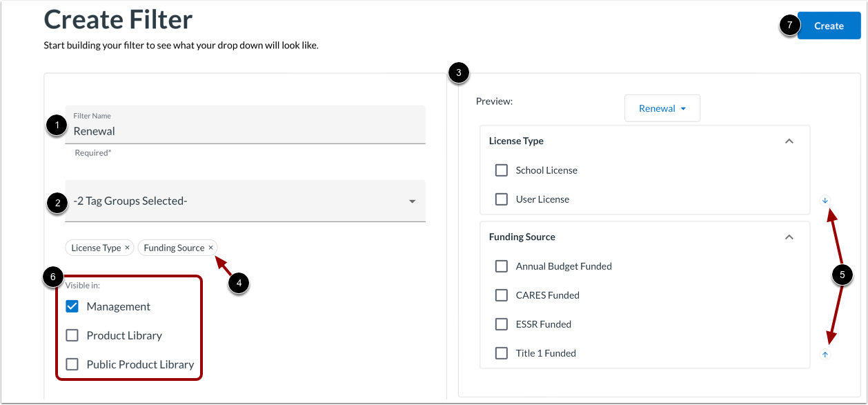Select Annual Budget Funded
The height and width of the screenshot is (405, 868).
click(x=501, y=266)
